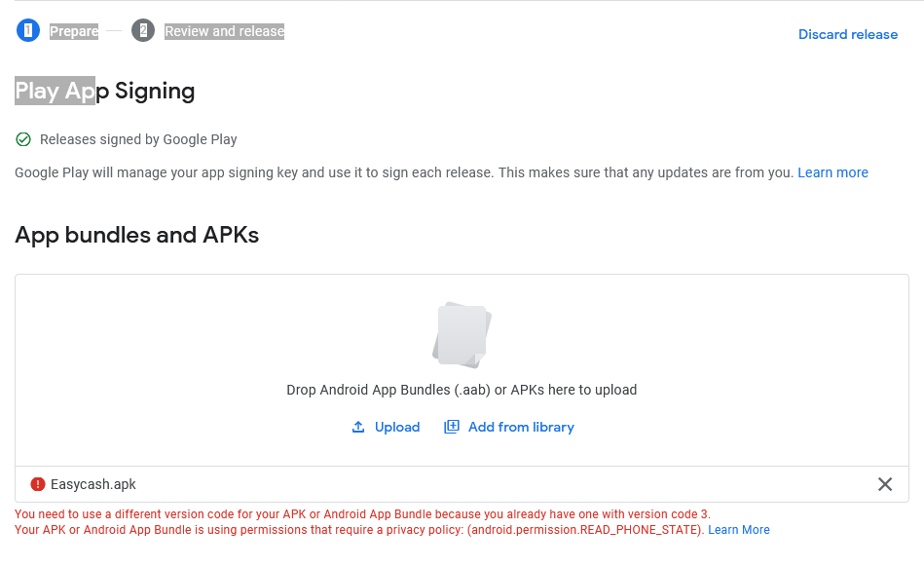The height and width of the screenshot is (567, 924).
Task: Discard the current release
Action: [x=847, y=34]
